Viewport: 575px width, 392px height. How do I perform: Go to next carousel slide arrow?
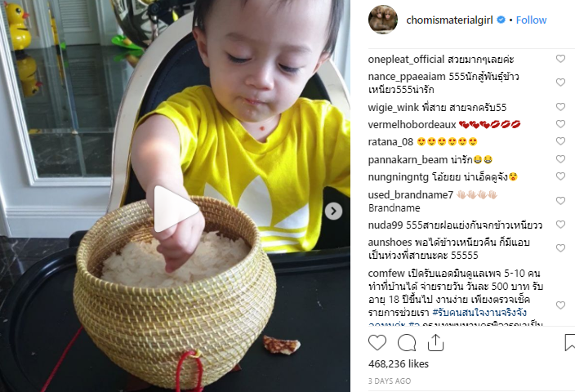tap(333, 212)
